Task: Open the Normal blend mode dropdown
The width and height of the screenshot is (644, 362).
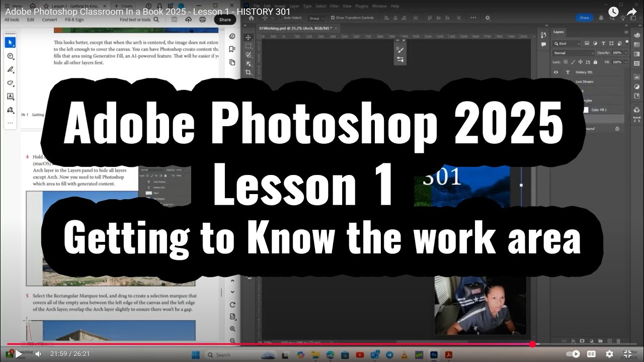Action: coord(574,53)
